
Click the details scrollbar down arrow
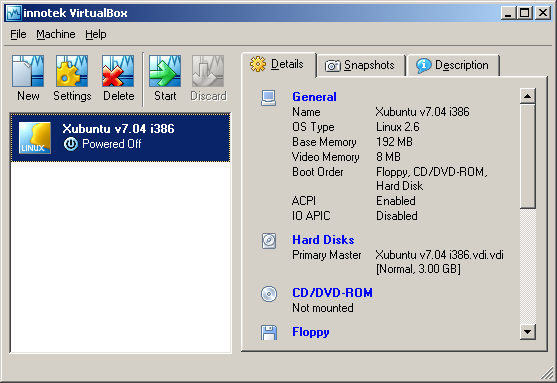point(528,332)
